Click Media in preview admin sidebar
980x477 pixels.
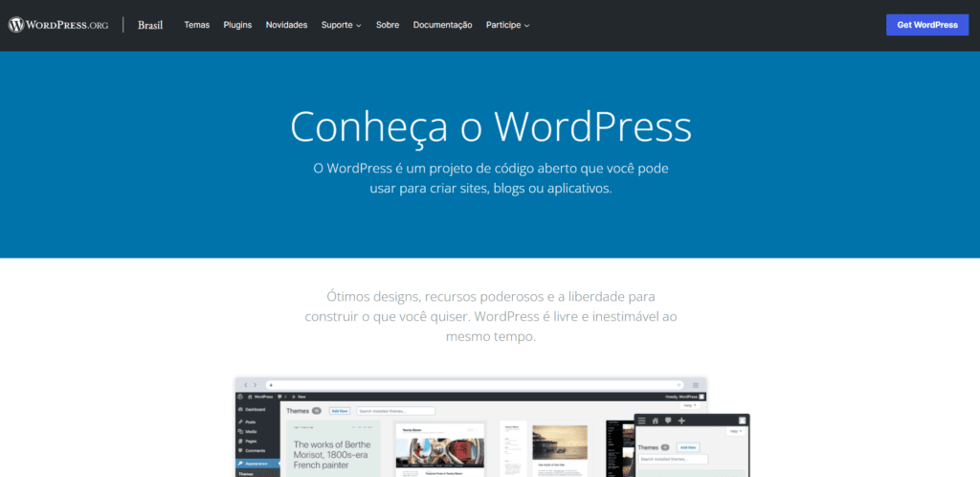click(x=247, y=432)
